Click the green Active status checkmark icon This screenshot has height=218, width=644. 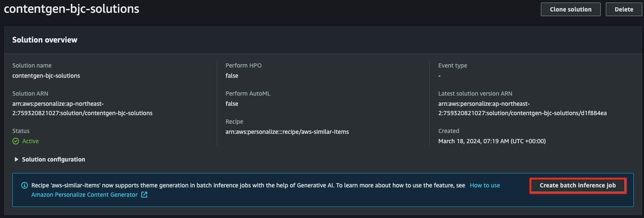point(16,141)
